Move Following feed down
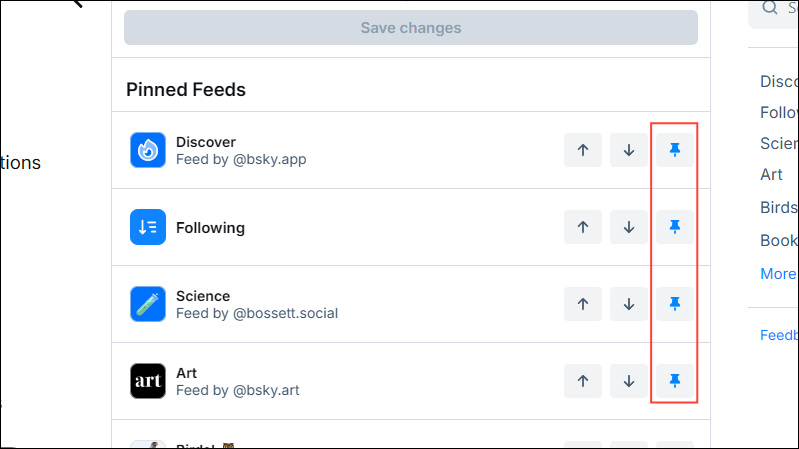Screen dimensions: 799x449 click(629, 227)
